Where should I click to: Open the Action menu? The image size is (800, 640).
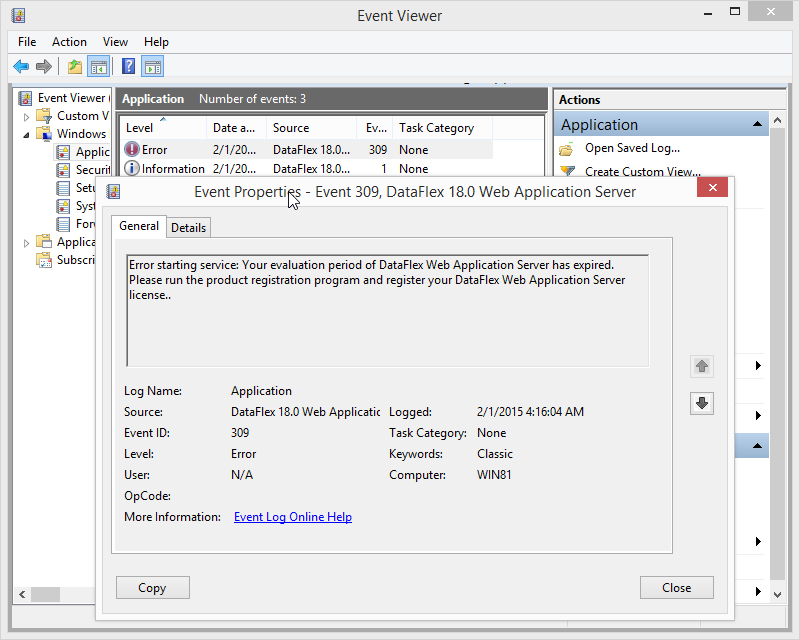coord(69,42)
